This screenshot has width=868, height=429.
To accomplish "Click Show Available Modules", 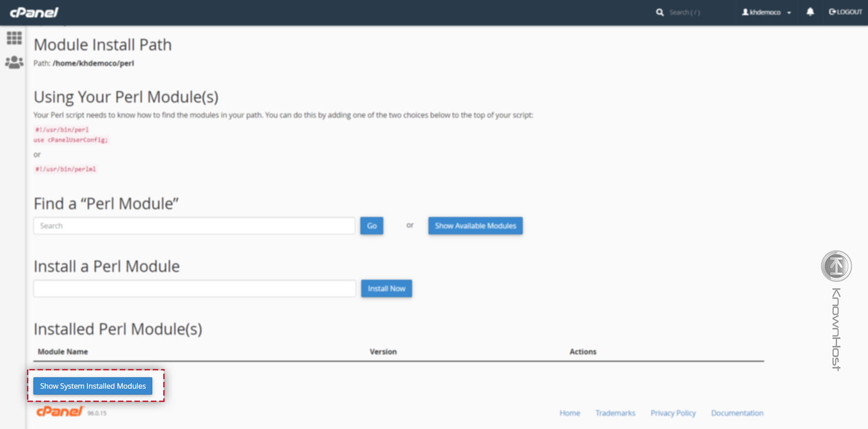I will [x=475, y=225].
